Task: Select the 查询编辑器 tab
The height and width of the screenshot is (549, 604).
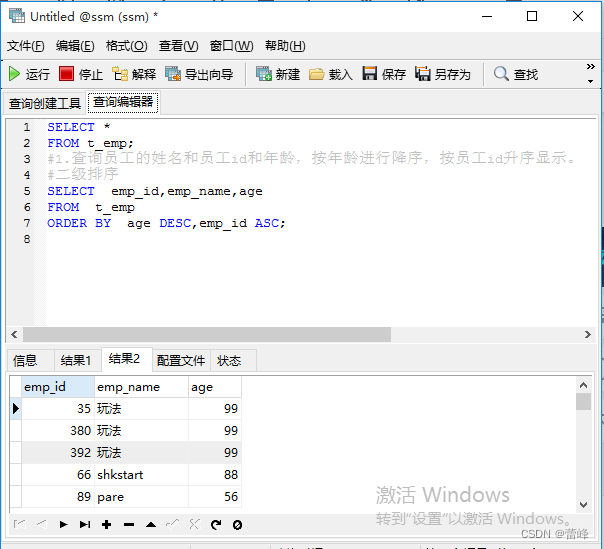Action: (x=123, y=102)
